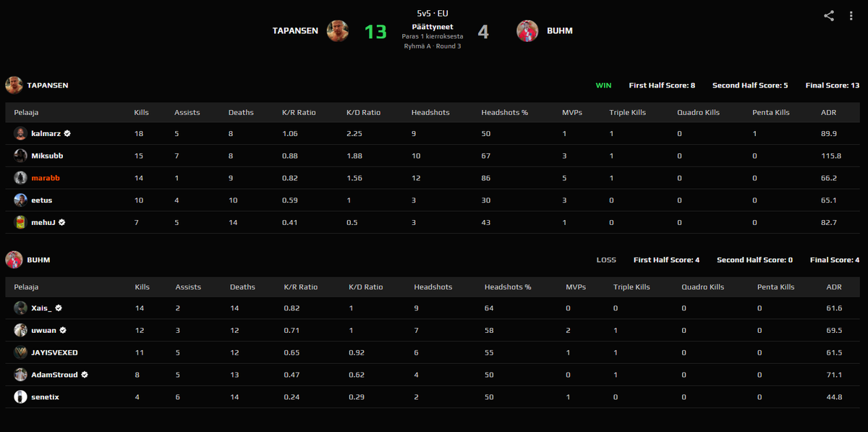
Task: Open mehuJ player name
Action: (x=43, y=223)
